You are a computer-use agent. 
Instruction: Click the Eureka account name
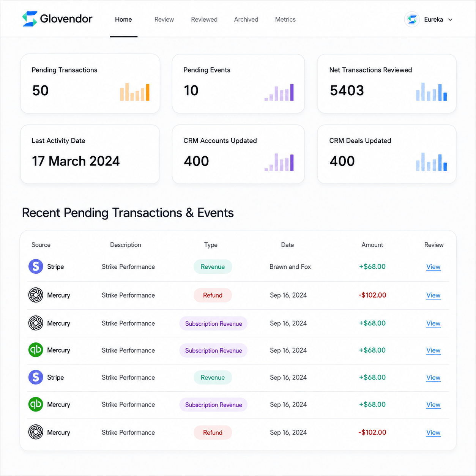pyautogui.click(x=433, y=19)
